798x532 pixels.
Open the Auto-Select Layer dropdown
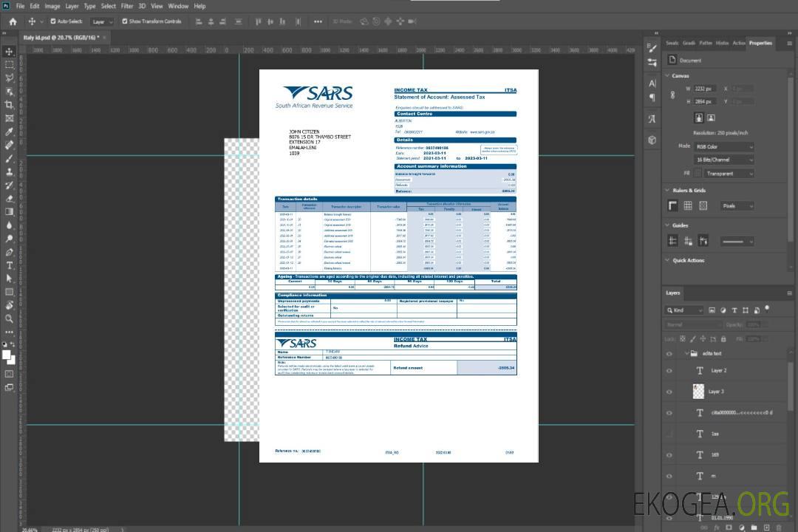[102, 21]
